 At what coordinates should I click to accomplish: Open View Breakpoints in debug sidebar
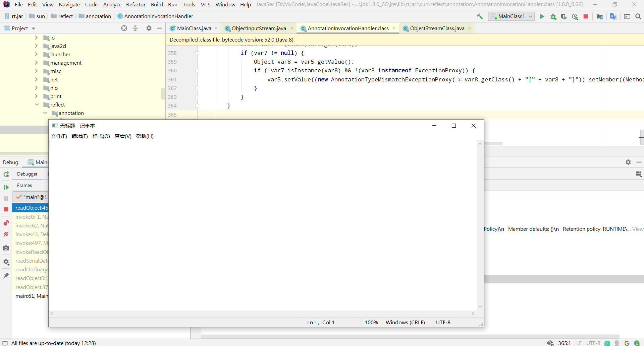[6, 223]
